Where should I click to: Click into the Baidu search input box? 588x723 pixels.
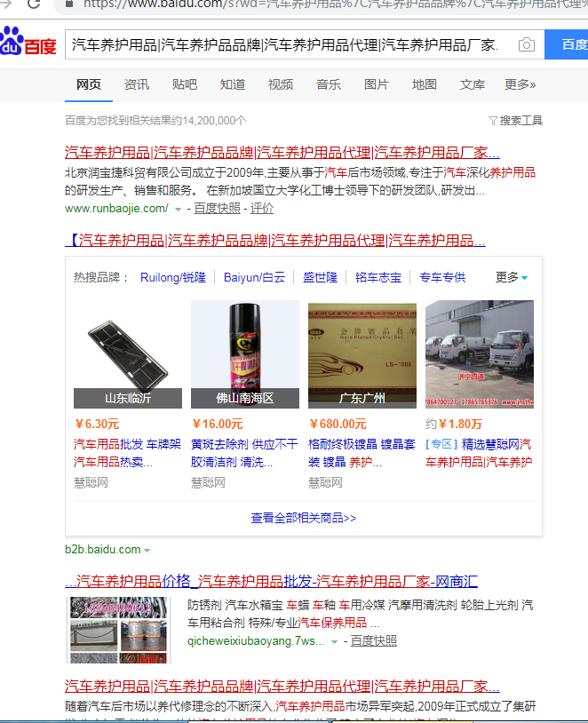pyautogui.click(x=284, y=44)
